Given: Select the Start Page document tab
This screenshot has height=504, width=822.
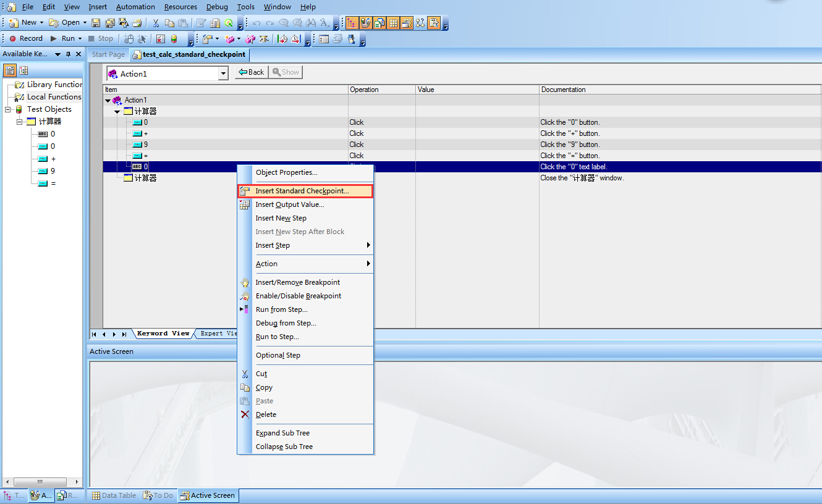Looking at the screenshot, I should coord(108,54).
